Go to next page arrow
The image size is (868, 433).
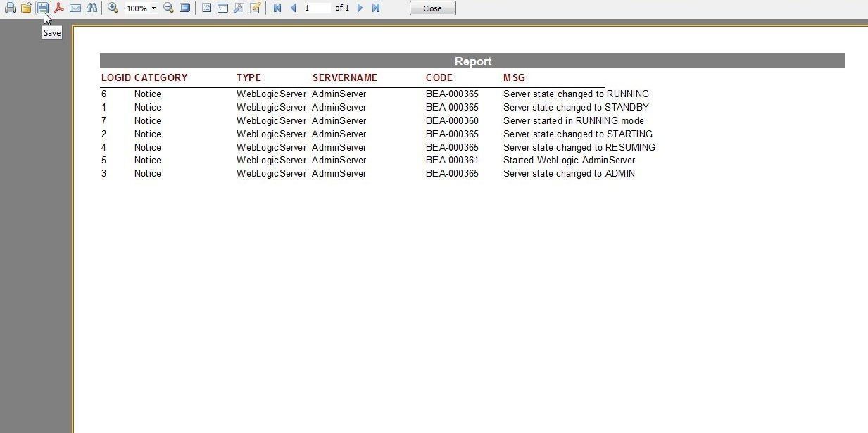[x=360, y=8]
